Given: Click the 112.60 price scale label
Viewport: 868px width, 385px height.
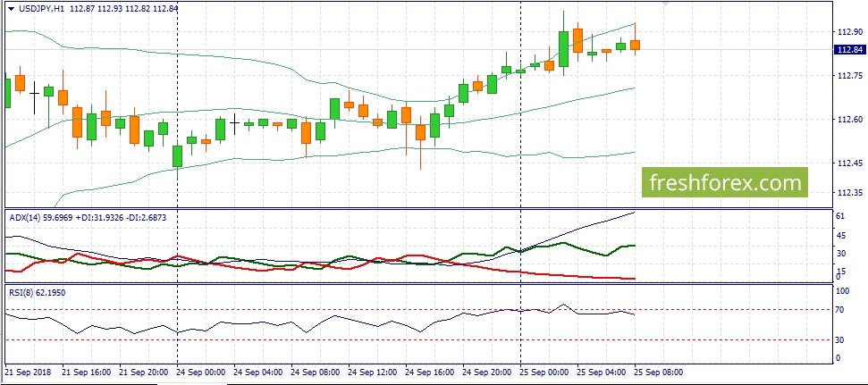Looking at the screenshot, I should pyautogui.click(x=850, y=120).
